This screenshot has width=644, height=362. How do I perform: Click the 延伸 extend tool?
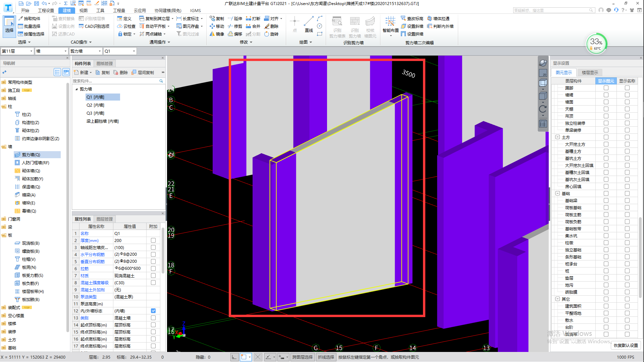click(x=235, y=18)
